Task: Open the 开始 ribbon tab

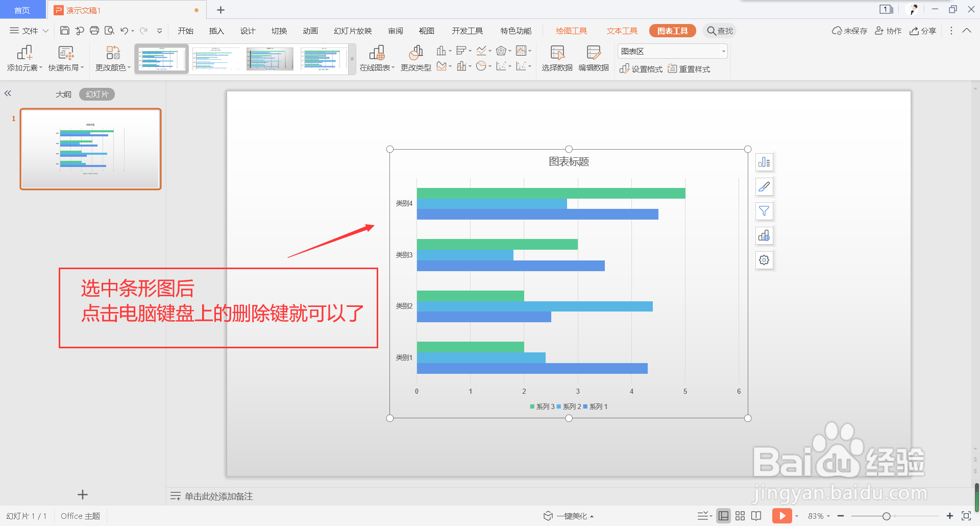Action: pos(185,31)
